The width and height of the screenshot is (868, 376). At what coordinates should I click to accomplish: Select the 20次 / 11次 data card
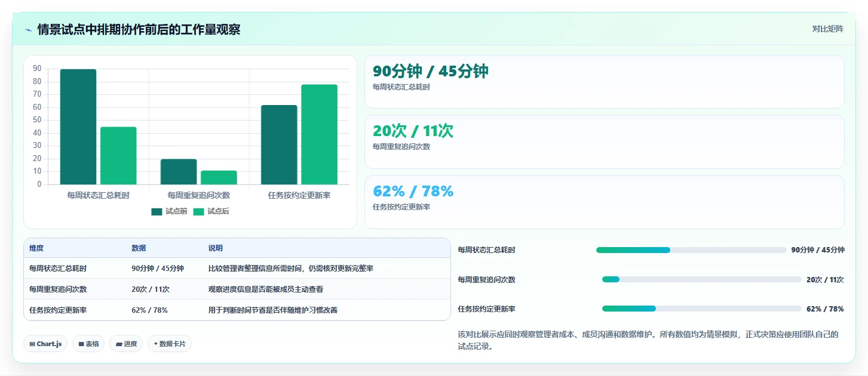point(604,141)
